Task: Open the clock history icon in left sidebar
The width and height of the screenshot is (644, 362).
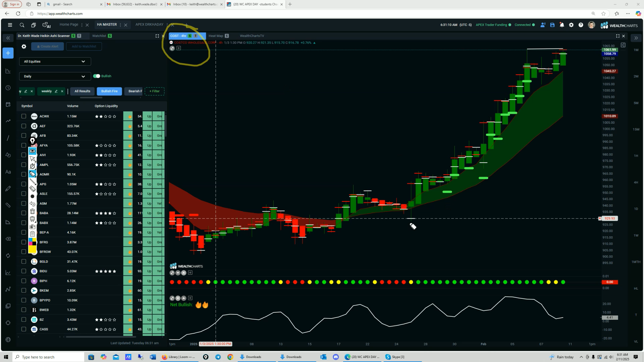Action: click(8, 88)
